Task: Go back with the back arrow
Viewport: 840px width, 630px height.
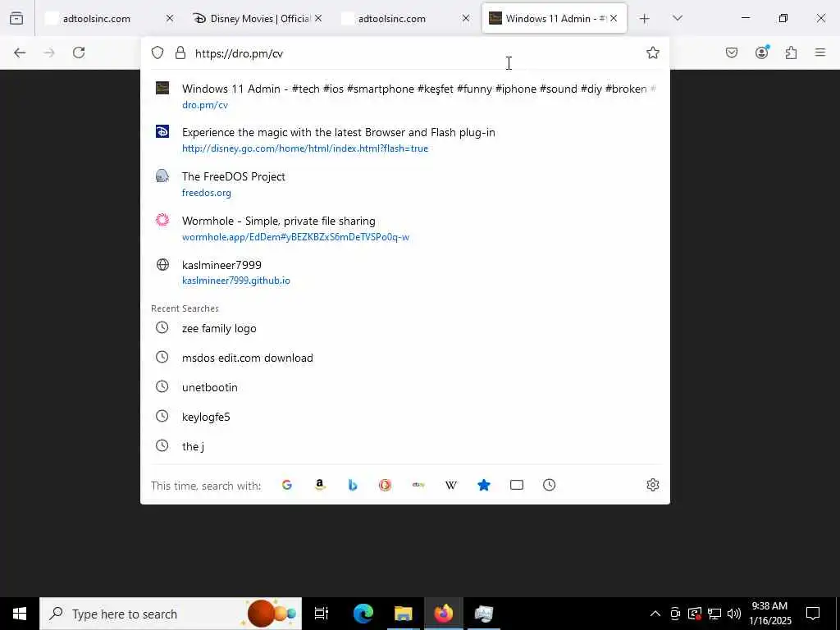Action: (20, 52)
